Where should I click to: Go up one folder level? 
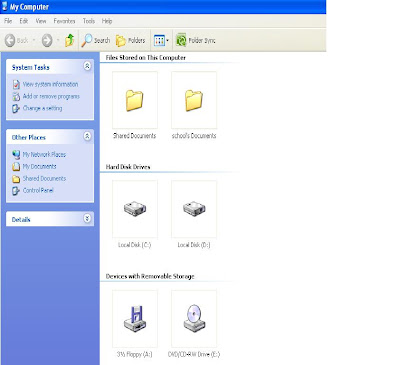point(69,40)
